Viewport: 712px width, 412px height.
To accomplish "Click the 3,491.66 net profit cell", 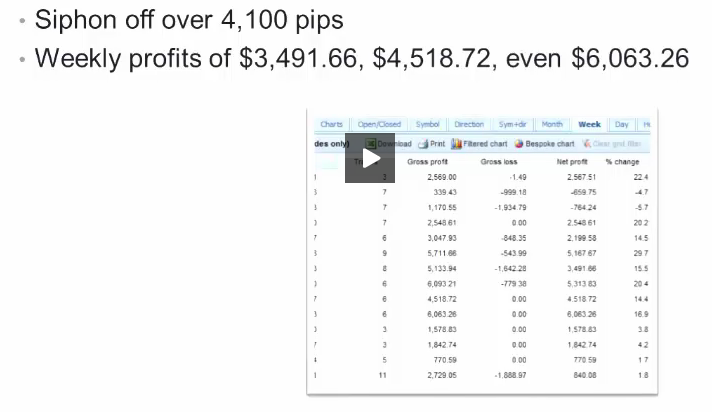I will [x=581, y=269].
